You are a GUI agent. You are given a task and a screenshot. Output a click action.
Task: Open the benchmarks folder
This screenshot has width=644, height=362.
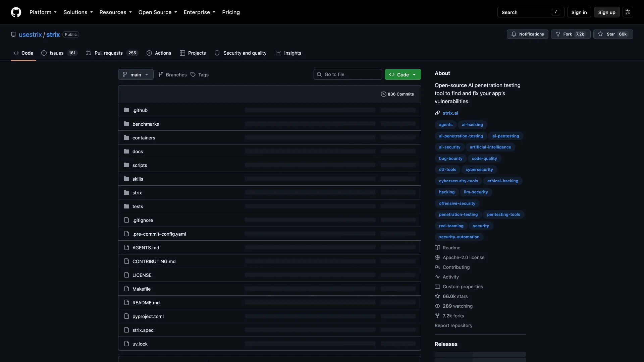coord(146,124)
